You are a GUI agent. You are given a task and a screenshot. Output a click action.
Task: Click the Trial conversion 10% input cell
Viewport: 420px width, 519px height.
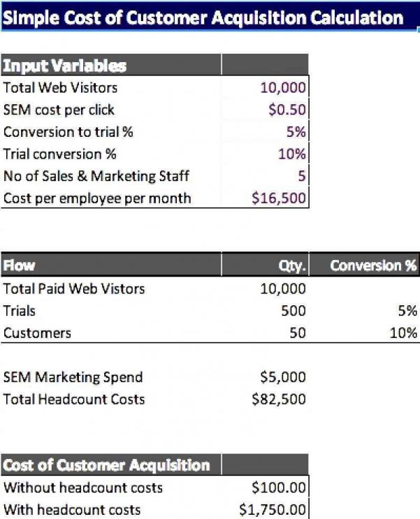coord(265,154)
